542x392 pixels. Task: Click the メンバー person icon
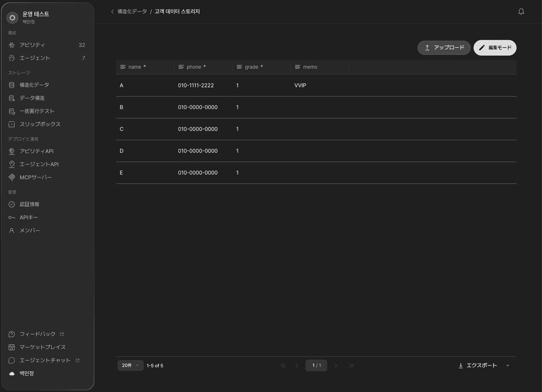12,230
